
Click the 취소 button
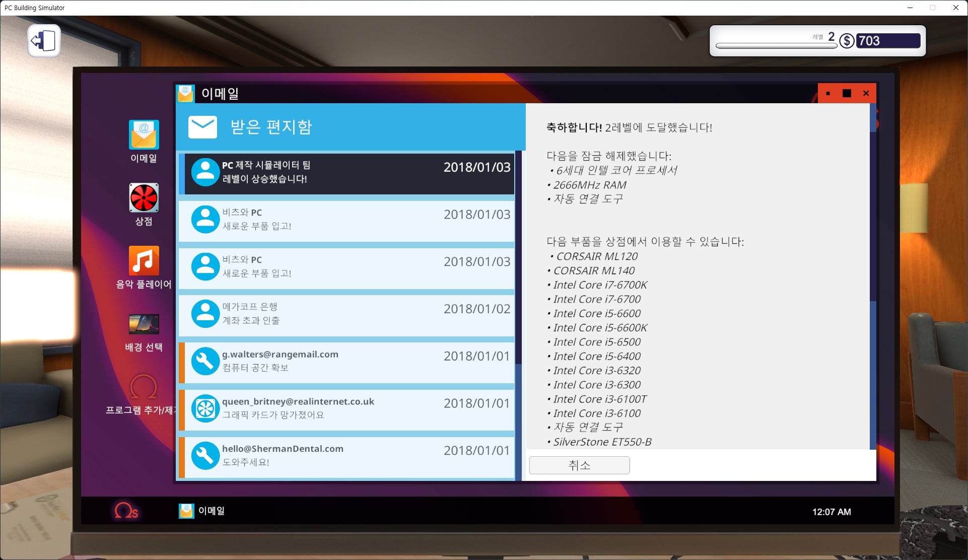coord(579,465)
